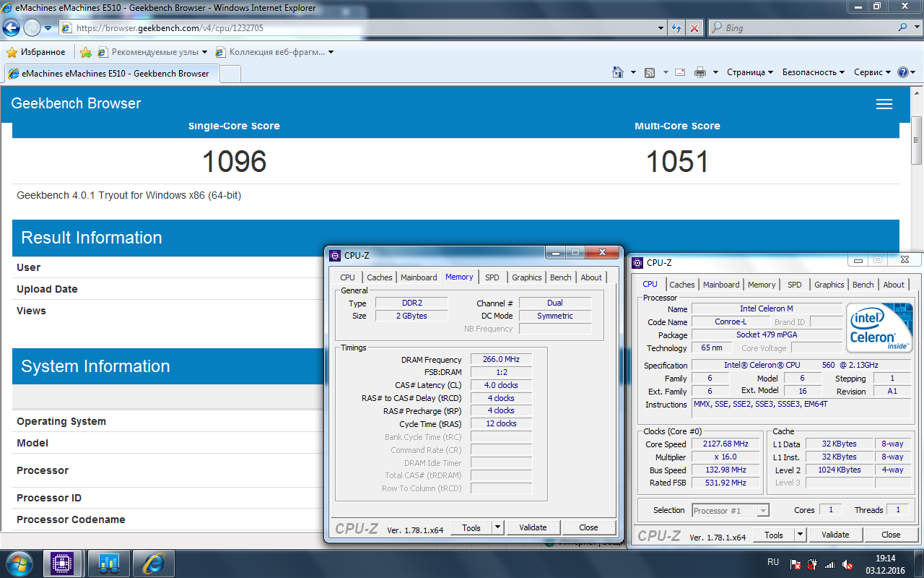The height and width of the screenshot is (578, 924).
Task: Click the Geekbench taskbar icon
Action: pos(108,563)
